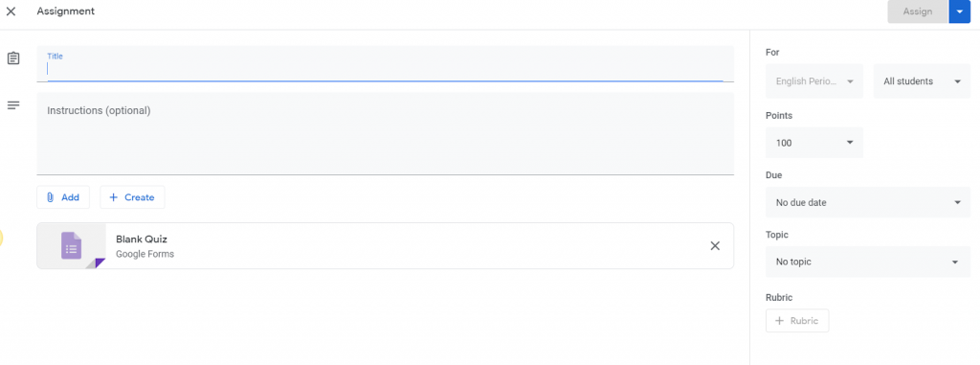Click the paperclip icon in Add button

(x=51, y=197)
